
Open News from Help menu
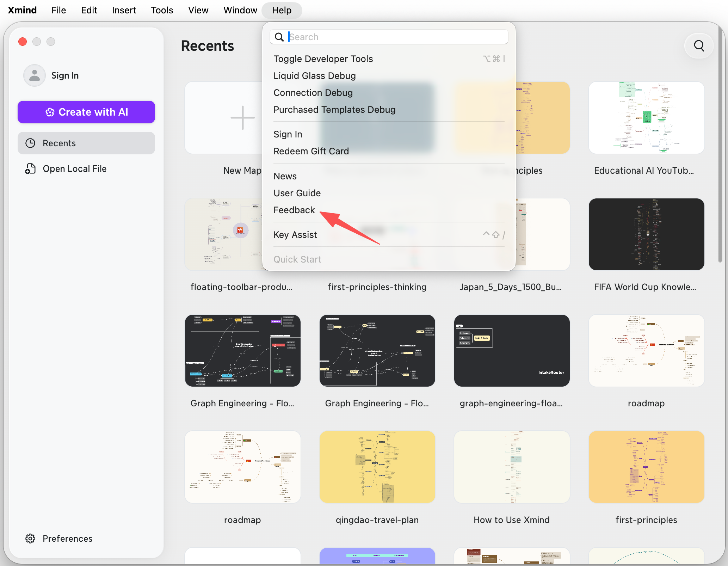click(389, 176)
